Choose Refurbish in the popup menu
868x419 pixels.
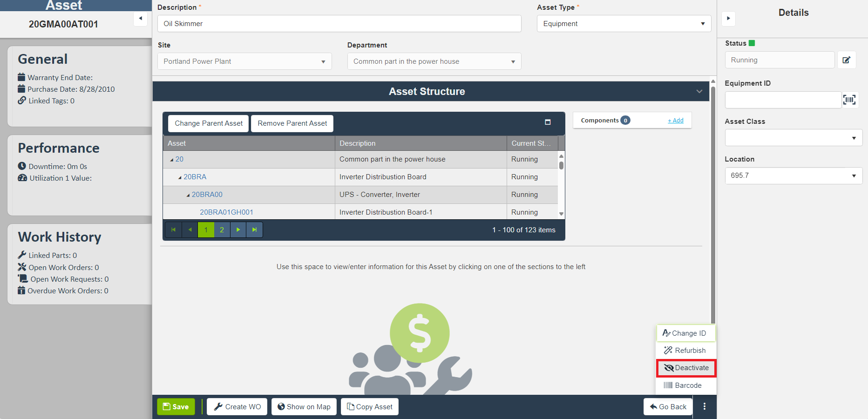pyautogui.click(x=686, y=351)
